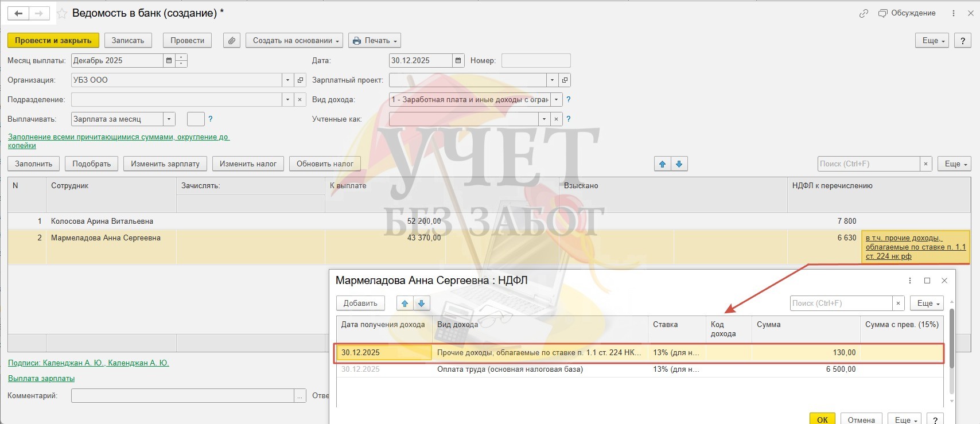Open the main form's three-dot menu
This screenshot has height=424, width=980.
(954, 13)
